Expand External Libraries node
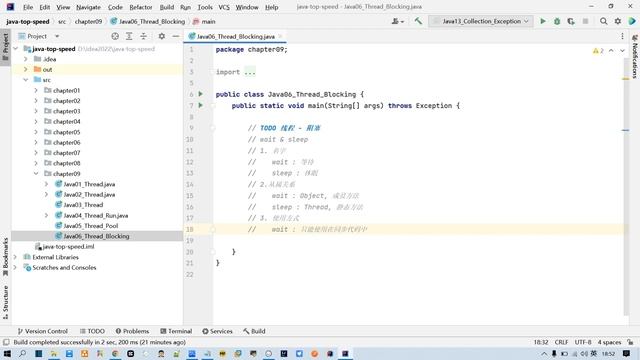640x360 pixels. click(x=16, y=257)
